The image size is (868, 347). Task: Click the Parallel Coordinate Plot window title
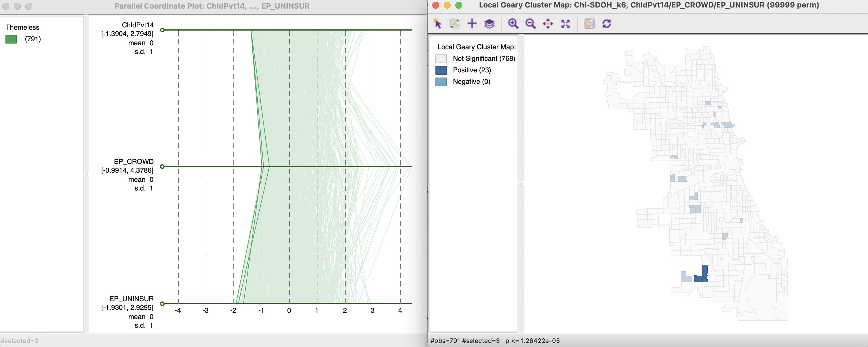pyautogui.click(x=212, y=6)
